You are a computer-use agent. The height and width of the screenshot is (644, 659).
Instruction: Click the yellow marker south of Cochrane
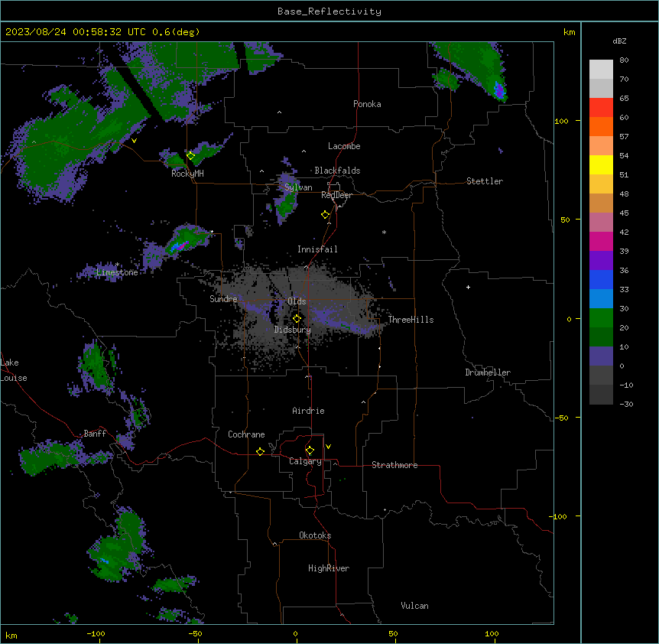pyautogui.click(x=260, y=451)
